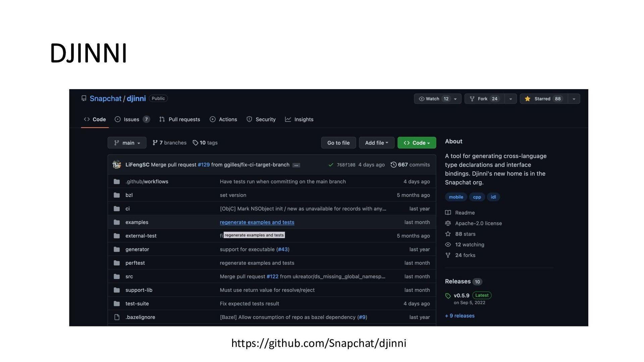Fork the repository with the Fork button
This screenshot has height=362, width=644.
click(484, 99)
